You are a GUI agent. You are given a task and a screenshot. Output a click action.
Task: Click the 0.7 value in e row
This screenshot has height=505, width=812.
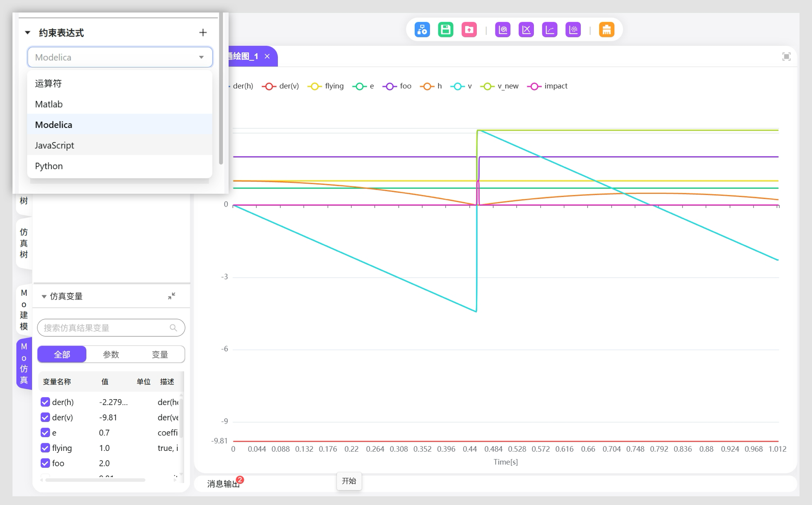(x=104, y=433)
